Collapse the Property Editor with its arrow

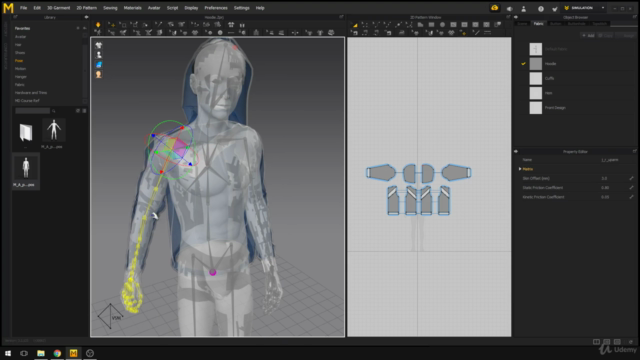pos(516,151)
